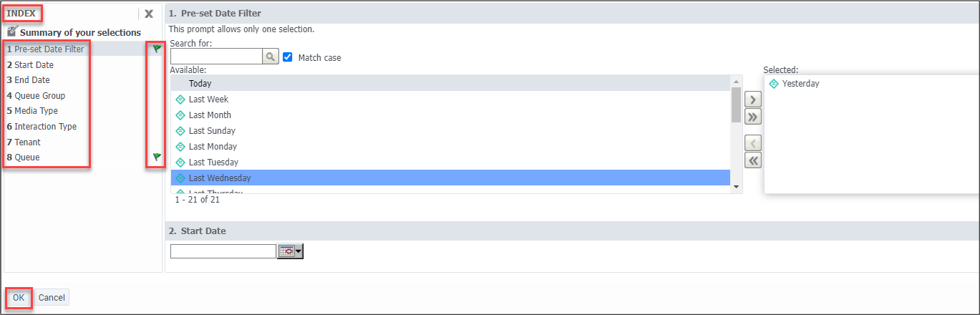
Task: Click green flag beside Pre-set Date Filter
Action: [x=157, y=49]
